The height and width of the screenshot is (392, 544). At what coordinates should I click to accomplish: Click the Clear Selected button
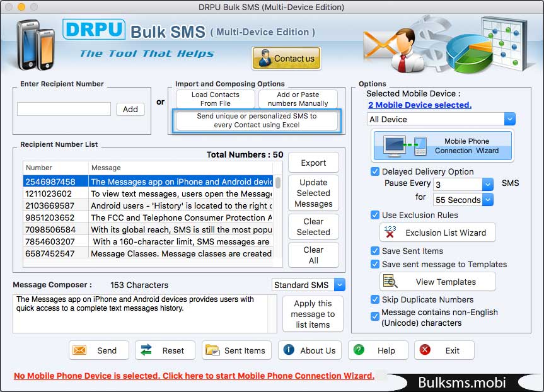pos(313,226)
